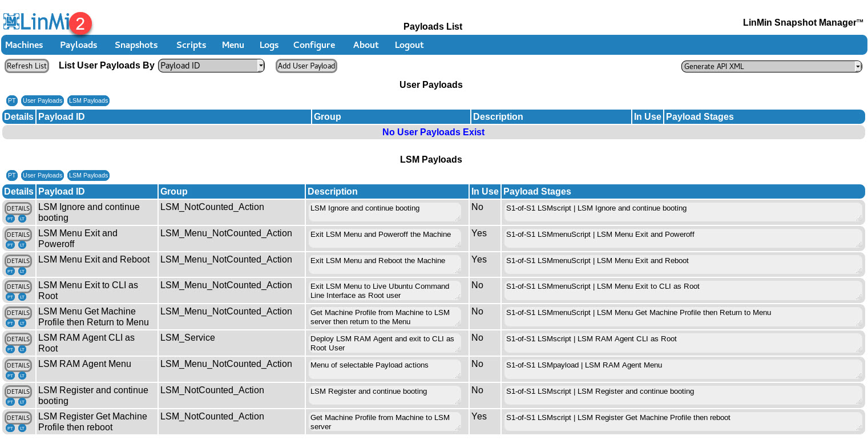The width and height of the screenshot is (868, 444).
Task: Open the Payload ID list-by dropdown
Action: pos(211,65)
